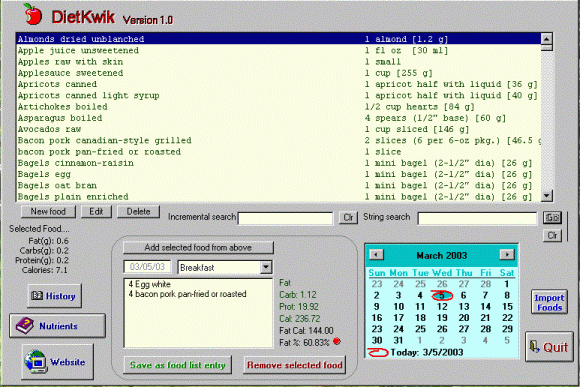The height and width of the screenshot is (387, 580).
Task: Click the red Fat % indicator dot
Action: [337, 341]
